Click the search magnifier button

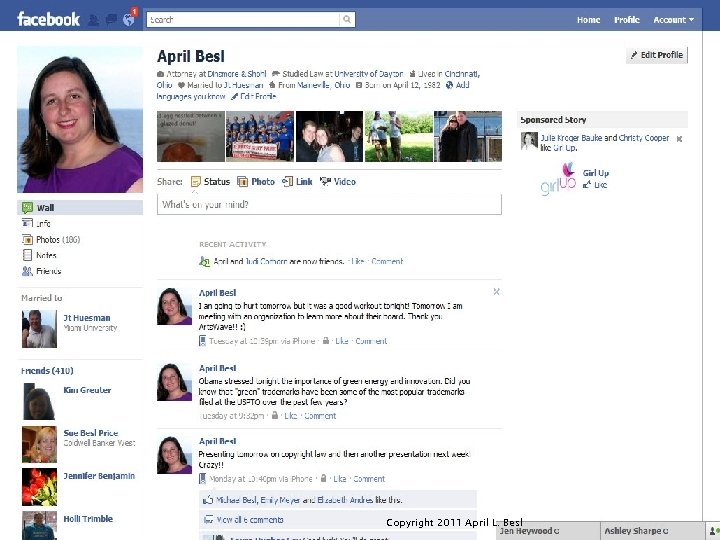347,19
